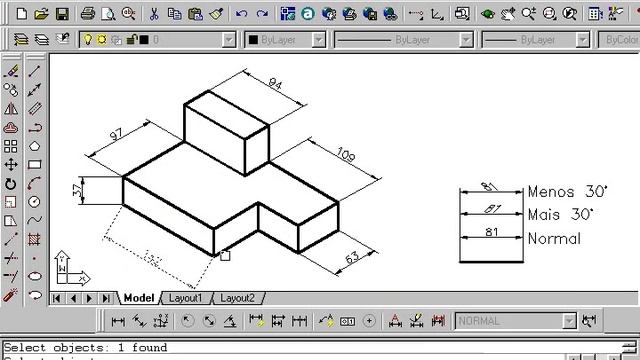
Task: Toggle layer 0 freeze/thaw sun icon
Action: click(x=101, y=40)
